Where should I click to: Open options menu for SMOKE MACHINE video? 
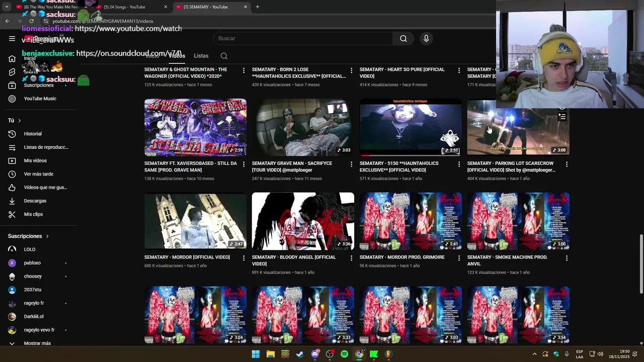coord(567,258)
